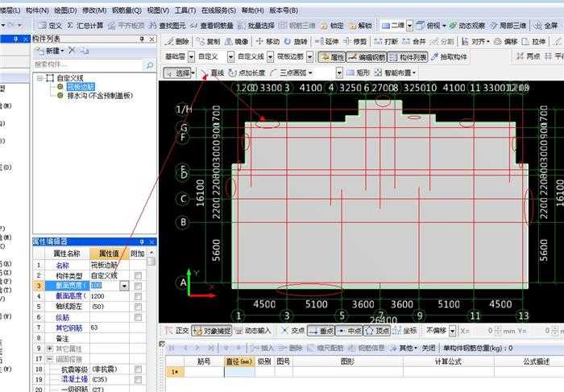Image resolution: width=564 pixels, height=392 pixels.
Task: Toggle 垂点 perpendicular snap
Action: 321,331
